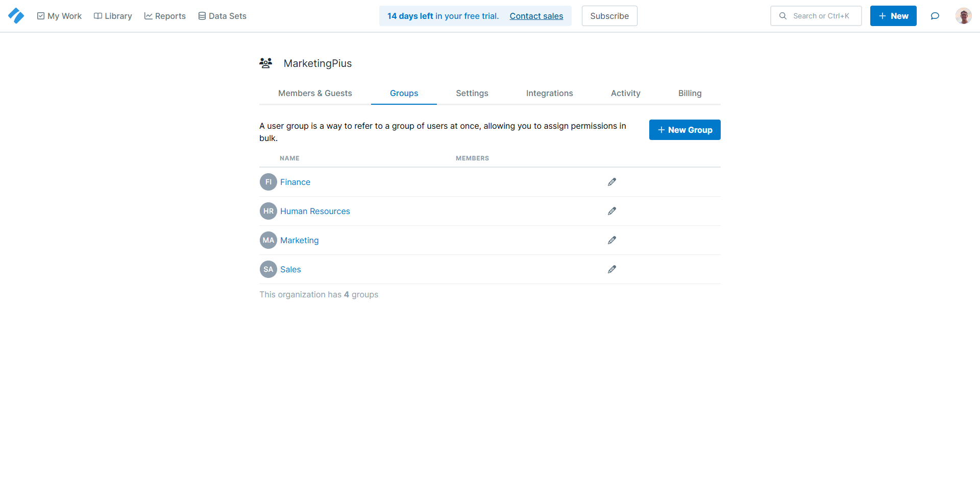Viewport: 980px width, 492px height.
Task: Edit the Sales group via pencil icon
Action: [611, 269]
